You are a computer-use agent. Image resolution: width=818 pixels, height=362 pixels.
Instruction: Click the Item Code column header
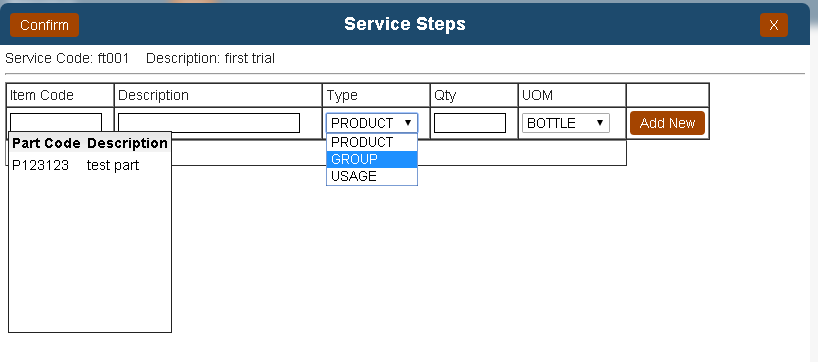[x=42, y=95]
